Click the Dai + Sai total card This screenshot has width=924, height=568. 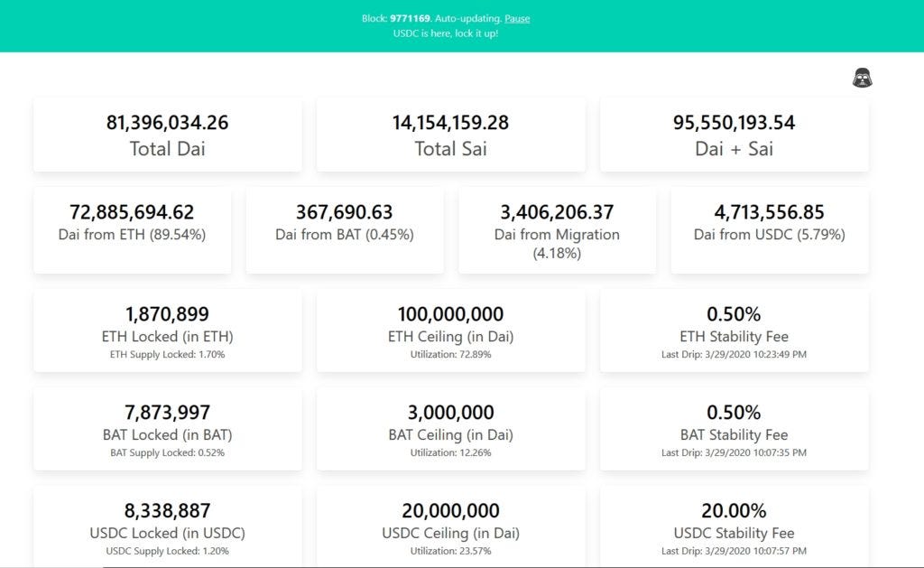pyautogui.click(x=734, y=135)
